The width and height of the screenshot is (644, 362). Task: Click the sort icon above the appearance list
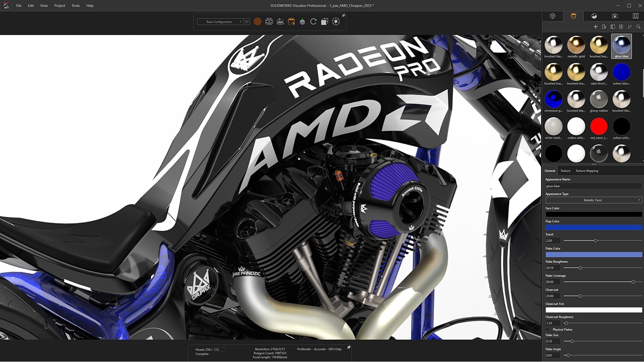[x=629, y=27]
